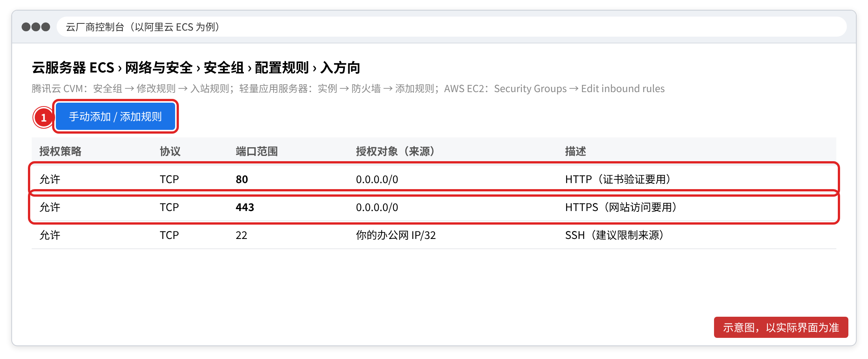Click 配置规则 in the breadcrumb
Image resolution: width=868 pixels, height=359 pixels.
pyautogui.click(x=282, y=68)
